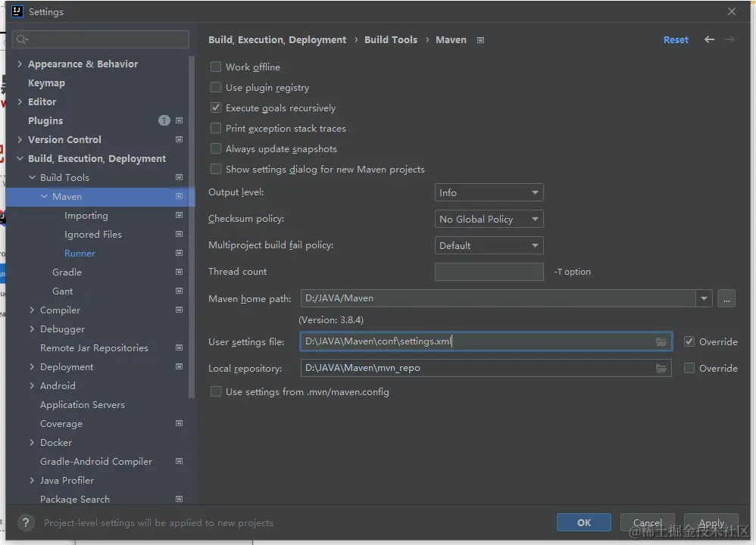This screenshot has height=545, width=756.
Task: Confirm settings with OK button
Action: point(584,522)
